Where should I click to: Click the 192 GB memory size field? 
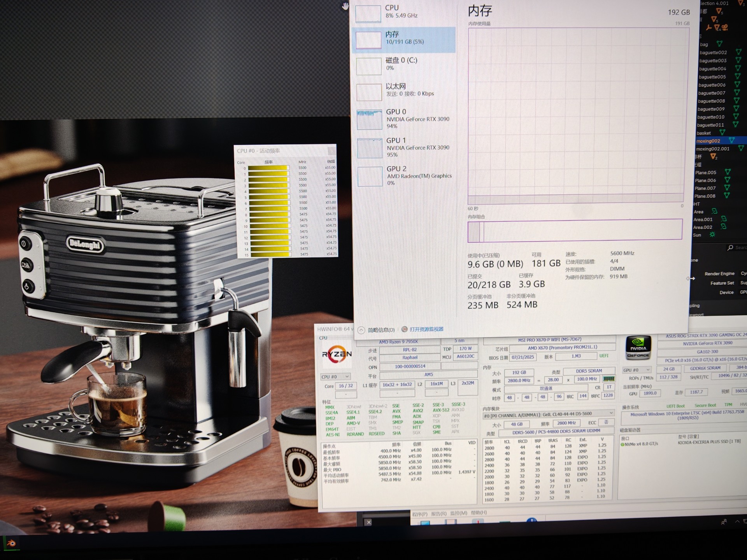click(x=519, y=372)
